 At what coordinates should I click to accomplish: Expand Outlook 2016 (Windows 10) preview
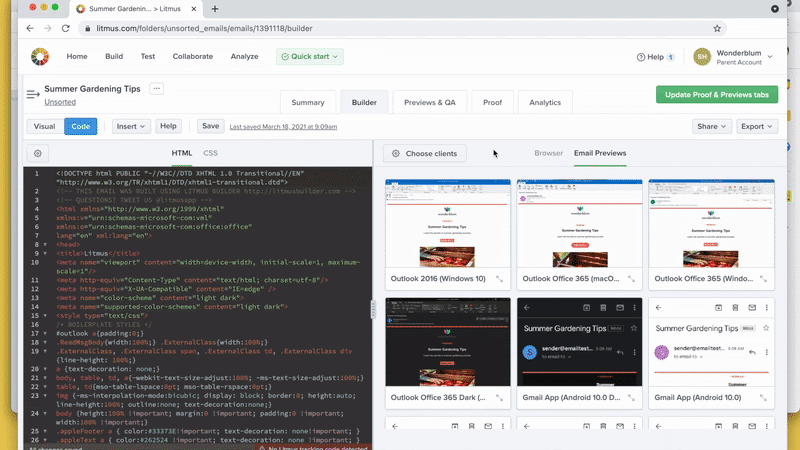[x=499, y=279]
